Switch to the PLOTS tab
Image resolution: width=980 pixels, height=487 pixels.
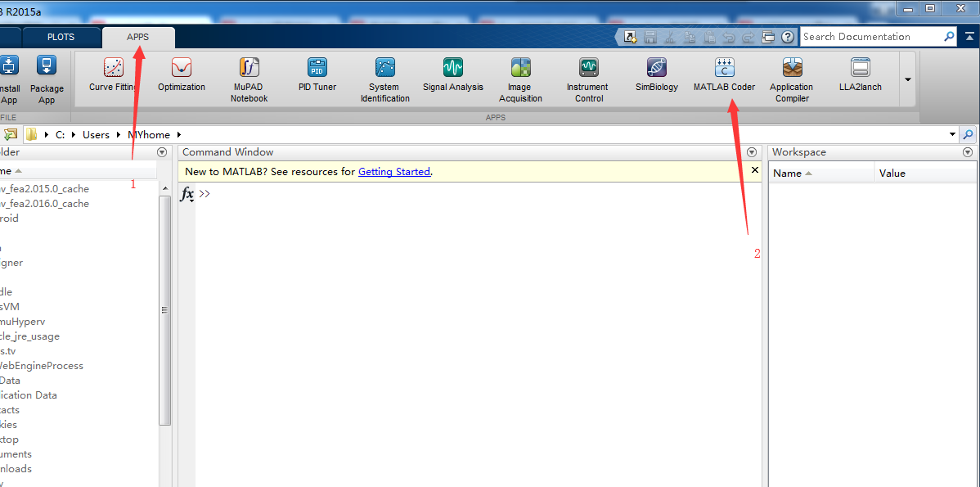pyautogui.click(x=61, y=37)
